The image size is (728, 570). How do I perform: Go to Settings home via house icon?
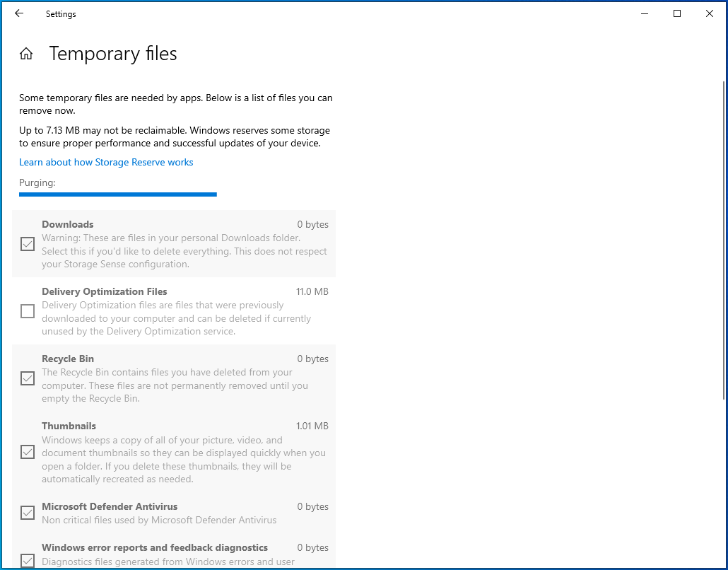26,54
